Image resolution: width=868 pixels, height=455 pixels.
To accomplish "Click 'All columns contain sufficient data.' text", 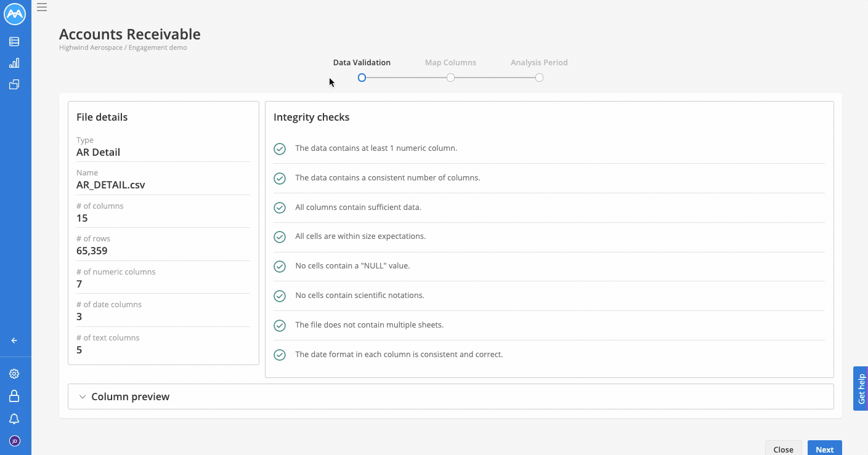I will pyautogui.click(x=358, y=207).
